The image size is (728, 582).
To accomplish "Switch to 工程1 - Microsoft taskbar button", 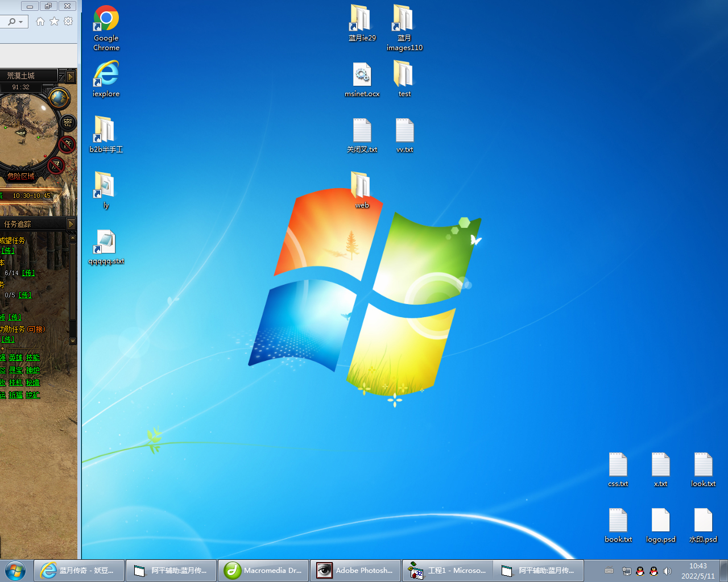I will (448, 571).
